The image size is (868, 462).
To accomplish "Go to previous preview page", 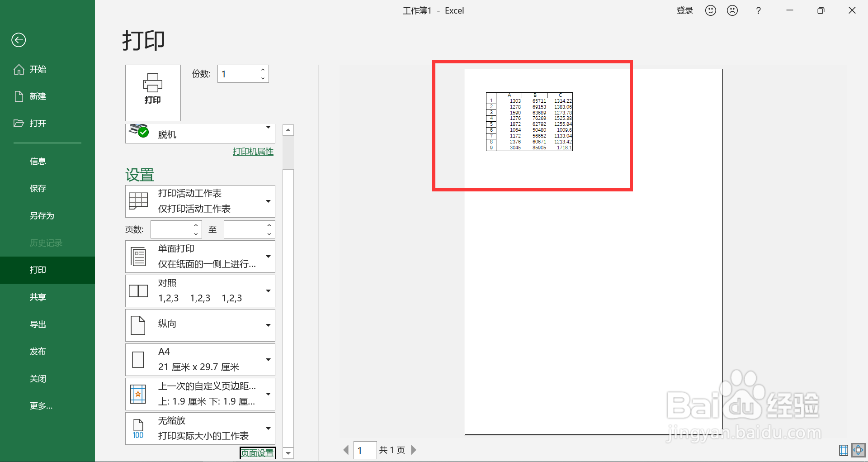I will pyautogui.click(x=346, y=450).
